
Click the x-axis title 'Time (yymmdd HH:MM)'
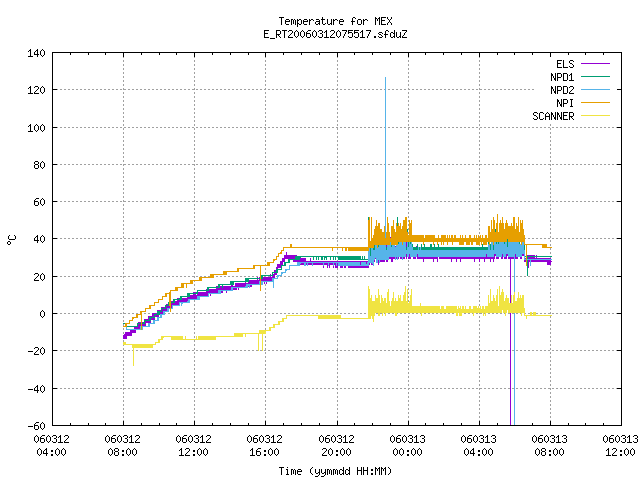tap(335, 471)
